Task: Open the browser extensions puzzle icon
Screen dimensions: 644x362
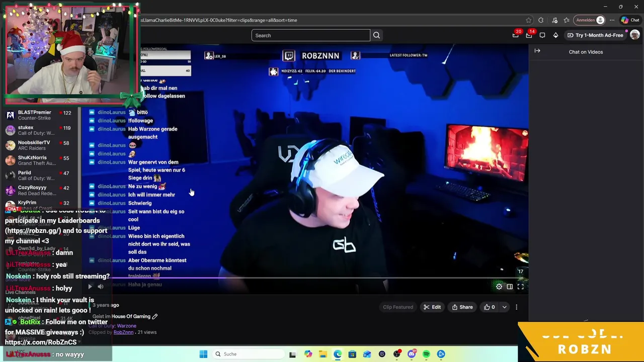Action: coord(541,20)
